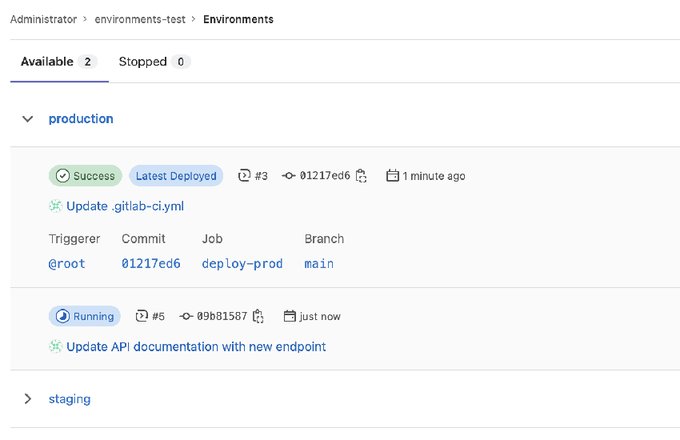
Task: Expand the staging environment chevron
Action: (27, 399)
